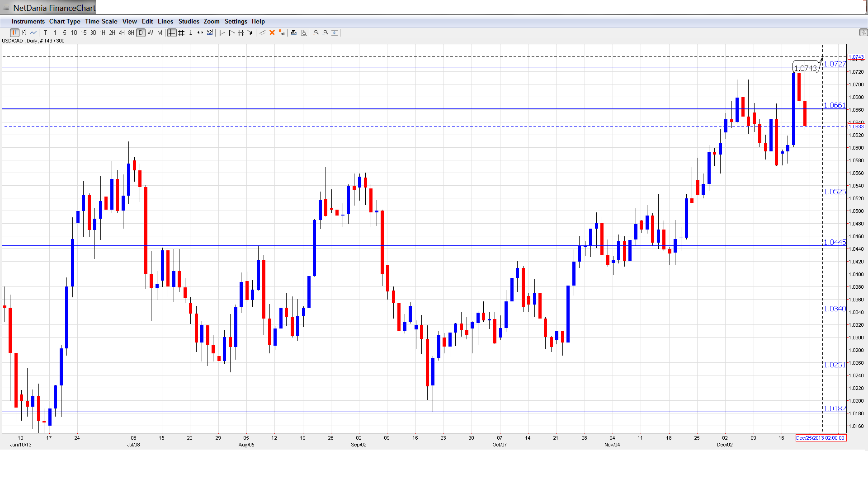Switch to line chart icon
Image resolution: width=868 pixels, height=488 pixels.
[33, 33]
